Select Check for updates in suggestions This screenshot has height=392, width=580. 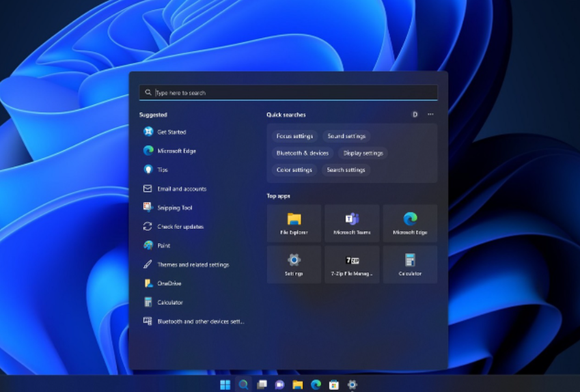[180, 227]
